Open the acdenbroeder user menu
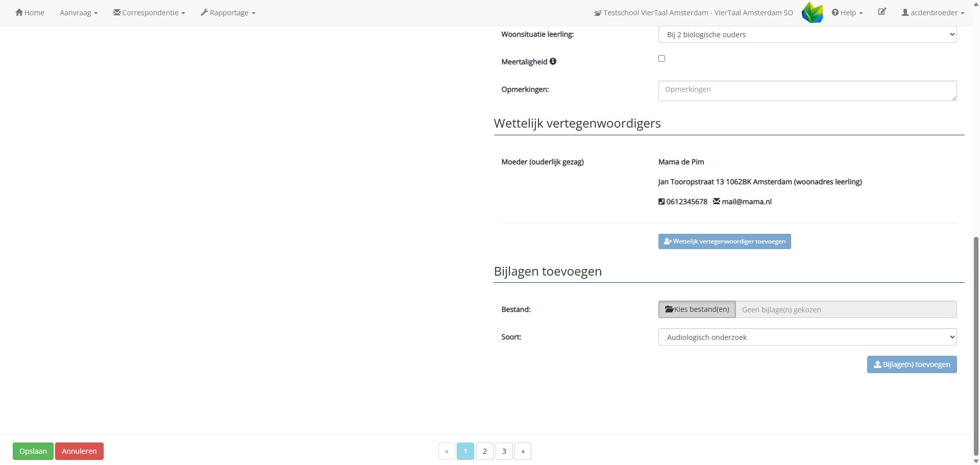The width and height of the screenshot is (980, 465). pyautogui.click(x=933, y=13)
